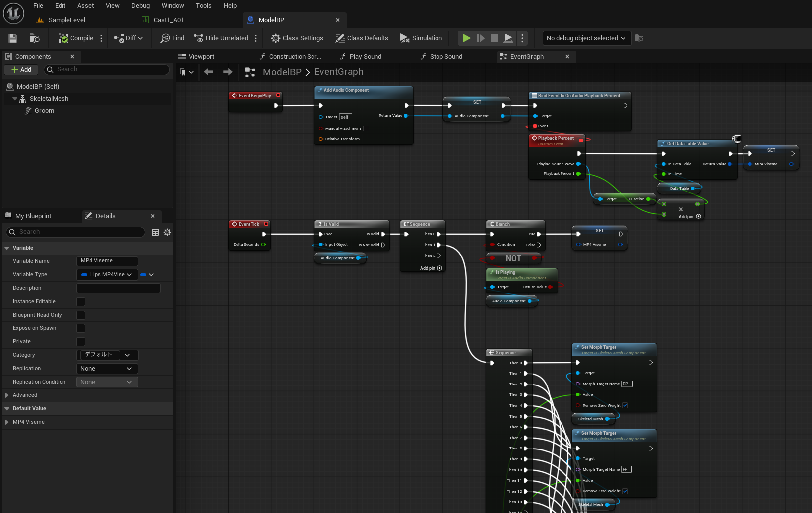Navigate back with the left arrow
This screenshot has height=513, width=812.
pyautogui.click(x=209, y=72)
